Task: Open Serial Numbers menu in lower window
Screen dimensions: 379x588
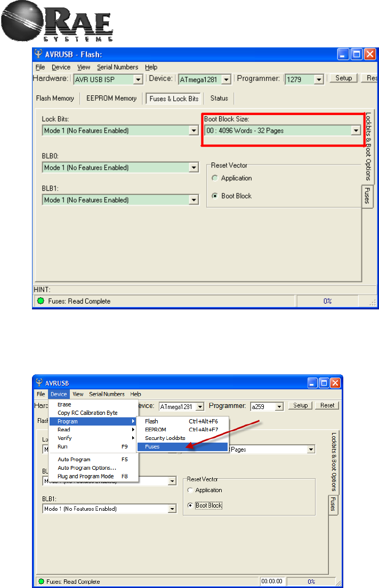Action: pos(107,394)
